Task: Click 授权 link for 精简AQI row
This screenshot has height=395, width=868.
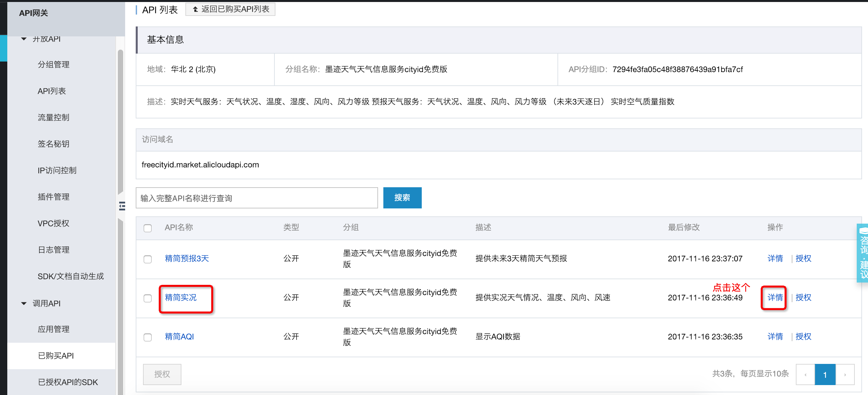Action: [803, 336]
